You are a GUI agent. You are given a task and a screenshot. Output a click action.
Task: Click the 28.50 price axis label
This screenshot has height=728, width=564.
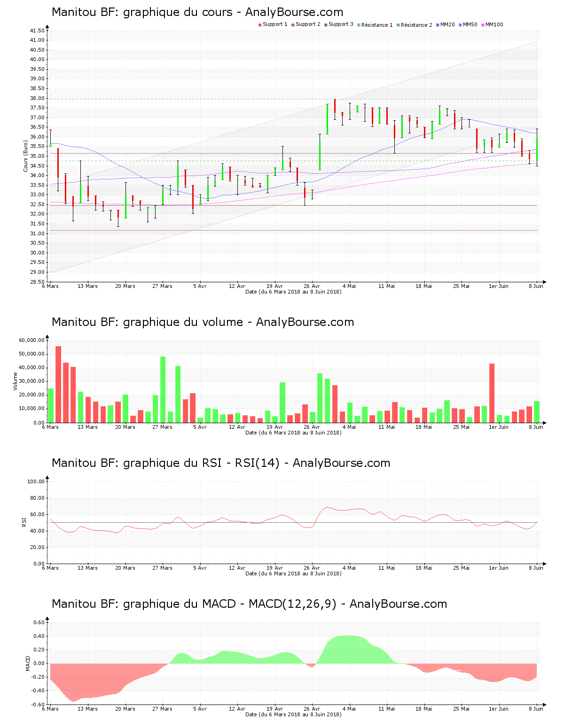(x=37, y=282)
